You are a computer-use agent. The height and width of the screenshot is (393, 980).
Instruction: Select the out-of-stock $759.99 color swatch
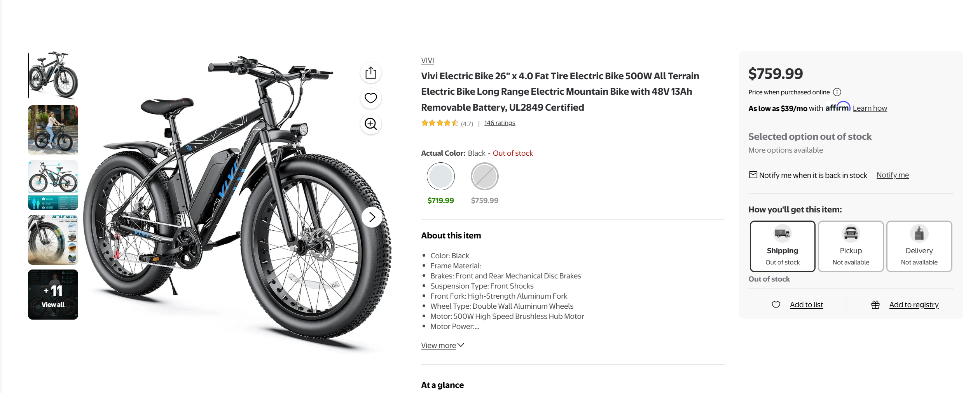click(x=484, y=176)
